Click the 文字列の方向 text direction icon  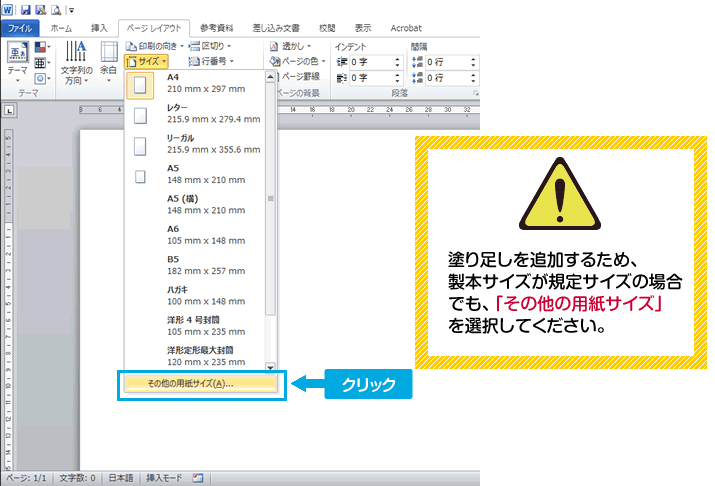76,62
